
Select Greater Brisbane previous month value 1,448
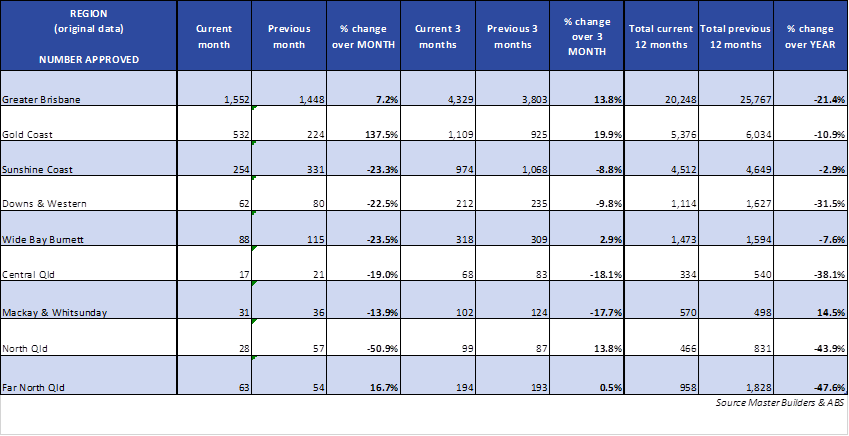coord(289,88)
